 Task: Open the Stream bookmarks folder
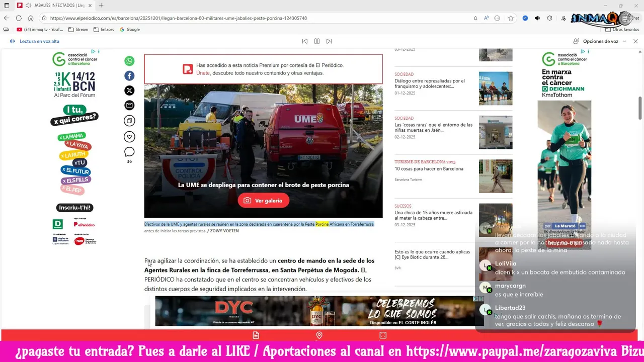tap(78, 30)
